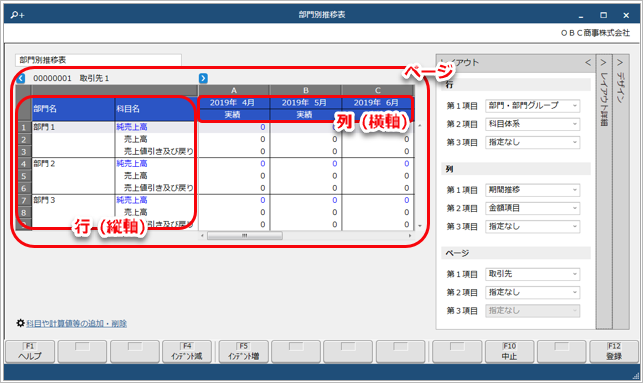Minimize the 部門別推移表 window
Image resolution: width=643 pixels, height=383 pixels.
tap(581, 15)
